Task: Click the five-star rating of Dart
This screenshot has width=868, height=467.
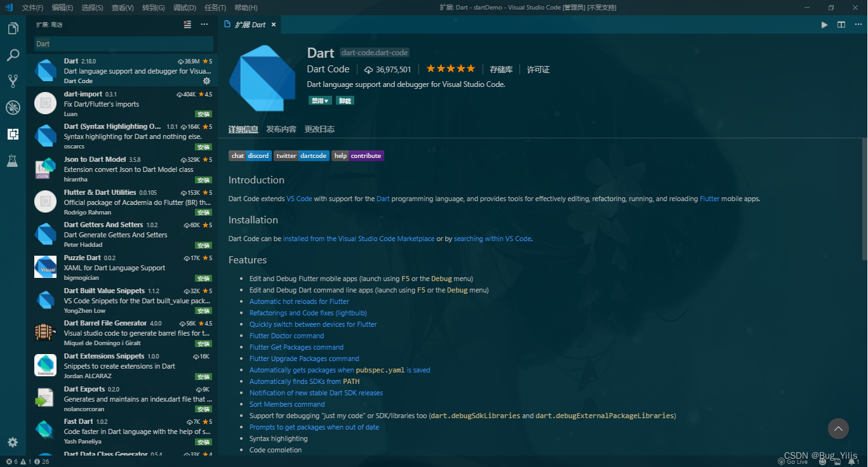Action: pos(450,69)
